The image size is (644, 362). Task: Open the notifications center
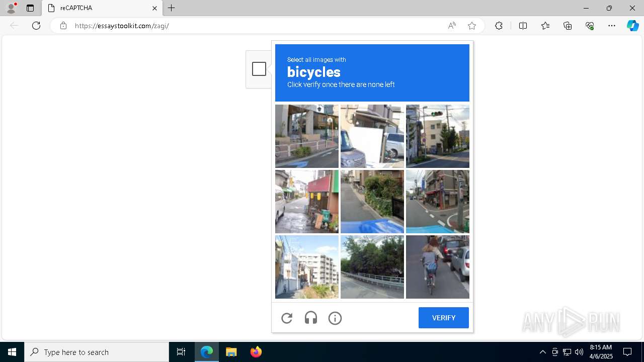point(627,352)
